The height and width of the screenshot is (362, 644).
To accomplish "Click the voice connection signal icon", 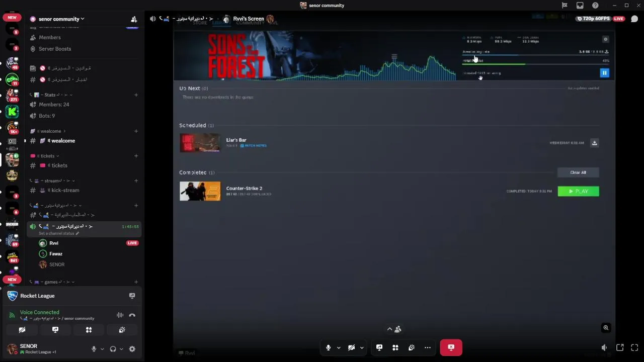I will 12,315.
